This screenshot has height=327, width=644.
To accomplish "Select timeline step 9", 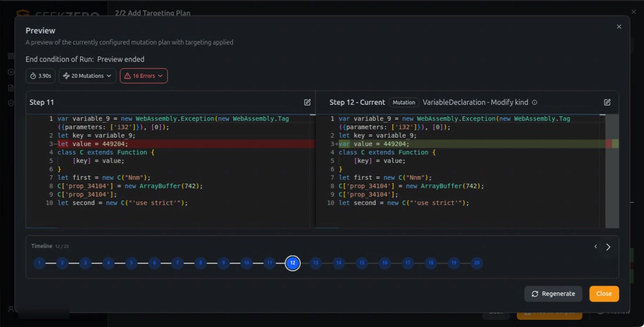I will pos(223,263).
